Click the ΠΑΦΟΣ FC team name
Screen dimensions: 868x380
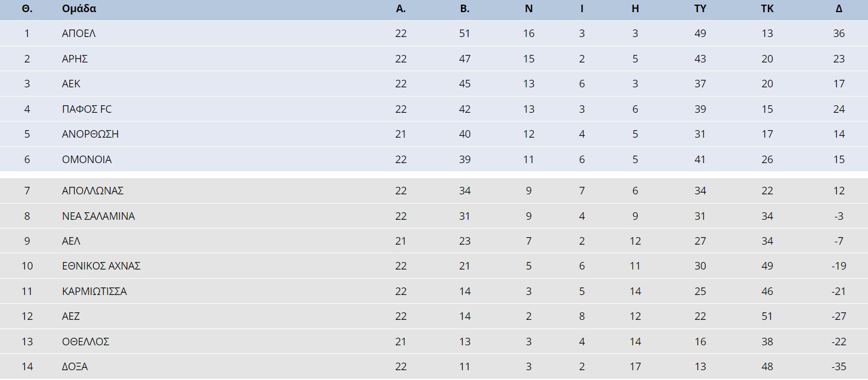pos(87,109)
